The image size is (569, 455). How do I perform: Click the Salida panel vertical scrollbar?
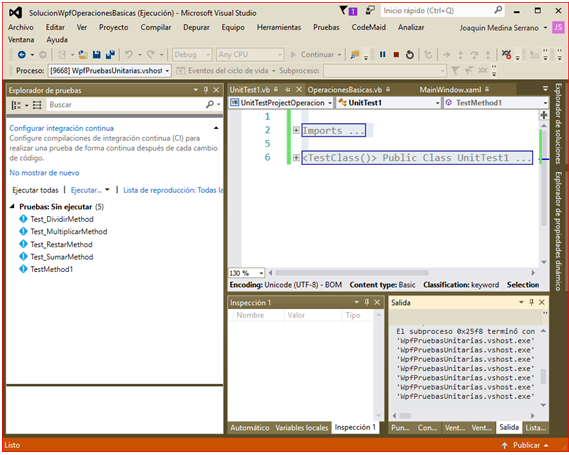[543, 376]
